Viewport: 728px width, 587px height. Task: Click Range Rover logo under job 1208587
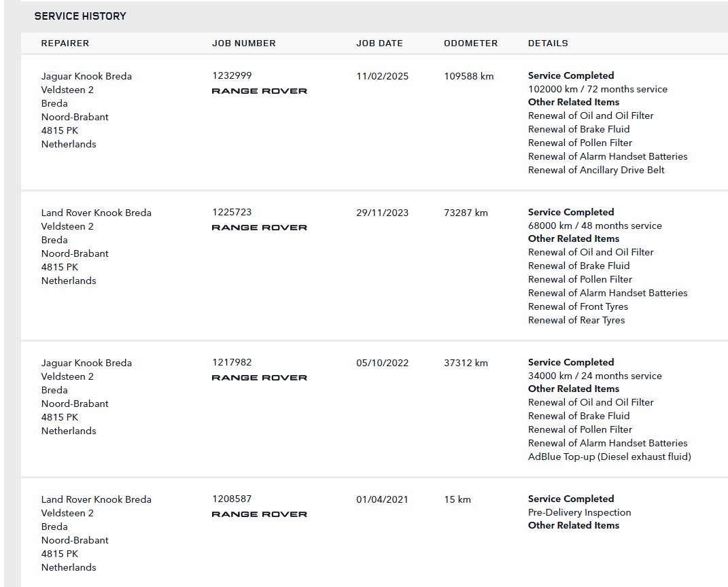click(x=259, y=514)
